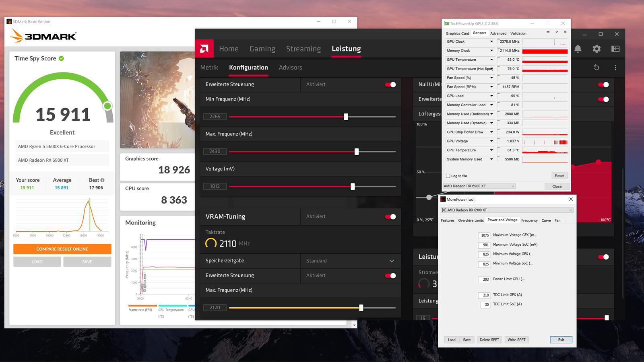Click the VRAM Taktrate gauge ring icon
Image resolution: width=644 pixels, height=362 pixels.
point(211,243)
